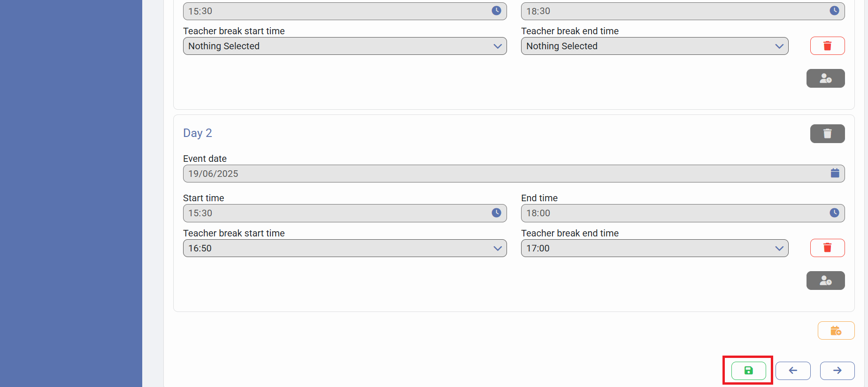
Task: Click the green save button
Action: (x=748, y=371)
